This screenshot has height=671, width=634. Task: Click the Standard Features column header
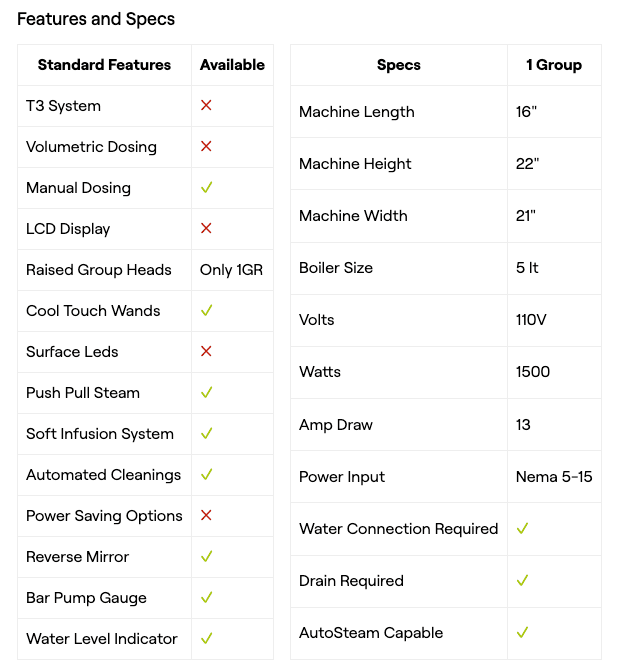[104, 65]
